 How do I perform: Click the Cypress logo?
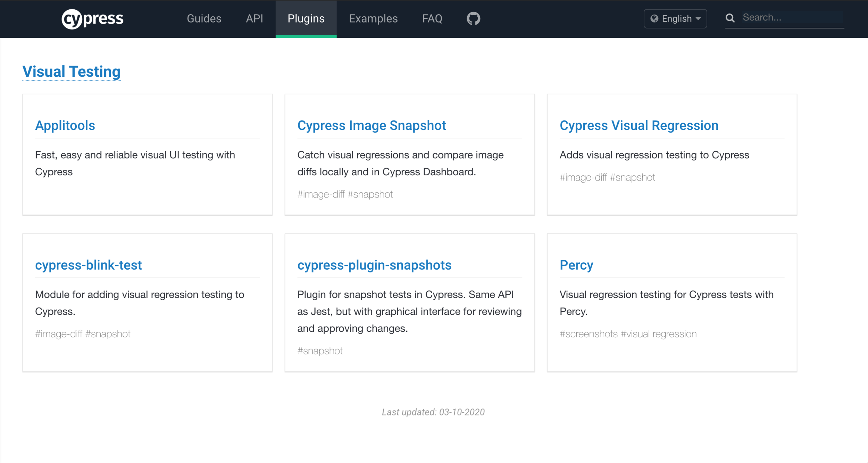(92, 19)
